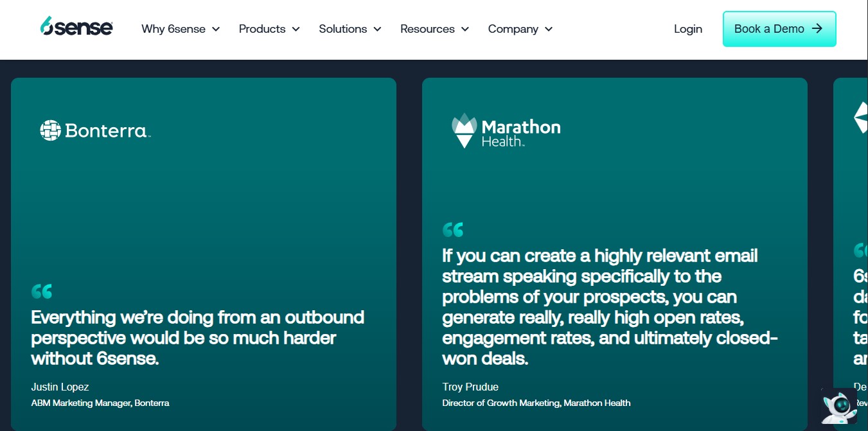868x431 pixels.
Task: Click the Login link
Action: click(688, 29)
